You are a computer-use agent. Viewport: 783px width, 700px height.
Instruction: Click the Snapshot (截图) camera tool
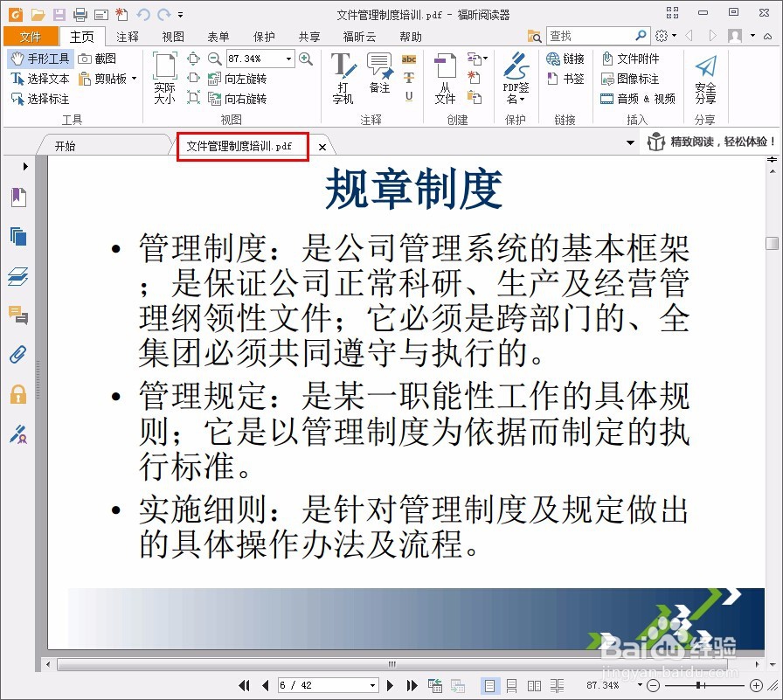[97, 59]
